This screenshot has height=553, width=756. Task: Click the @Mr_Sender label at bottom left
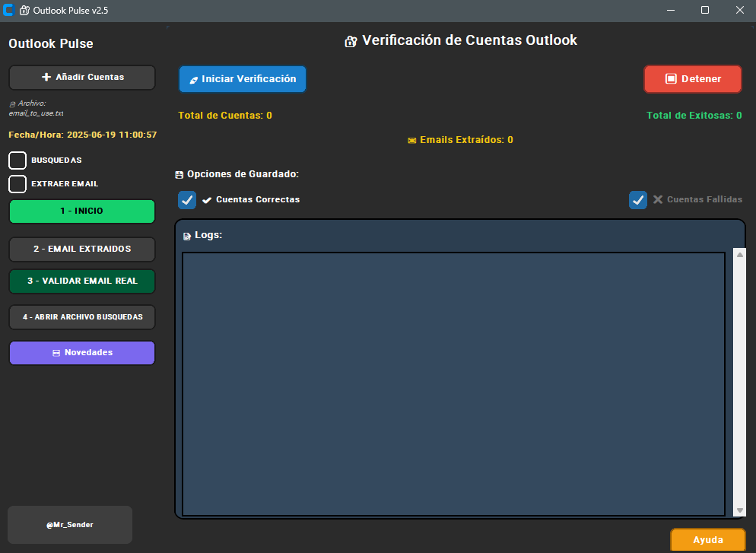(x=69, y=524)
